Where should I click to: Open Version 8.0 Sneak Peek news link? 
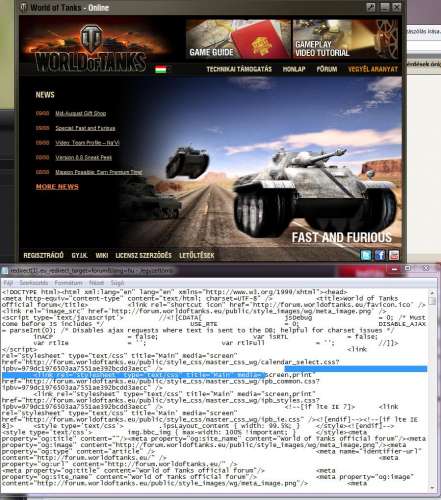point(84,157)
